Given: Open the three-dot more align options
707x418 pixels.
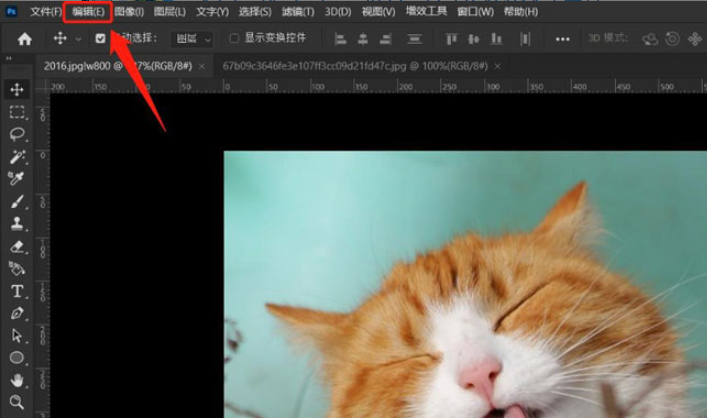Looking at the screenshot, I should [x=562, y=39].
